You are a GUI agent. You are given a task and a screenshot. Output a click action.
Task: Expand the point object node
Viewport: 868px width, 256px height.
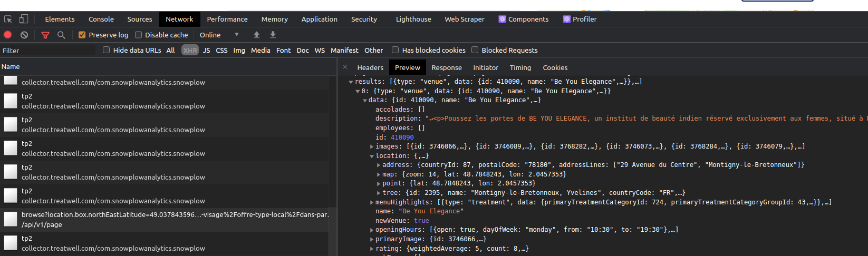click(379, 183)
